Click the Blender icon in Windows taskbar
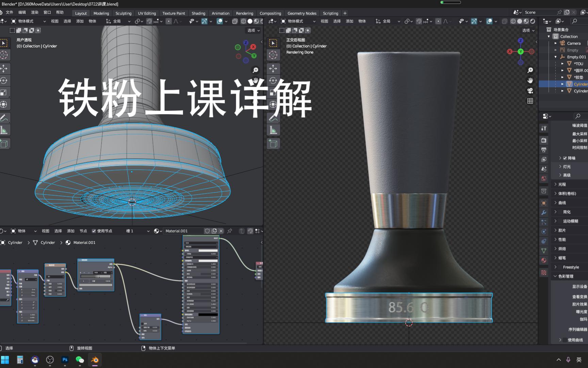The image size is (588, 368). (x=95, y=360)
